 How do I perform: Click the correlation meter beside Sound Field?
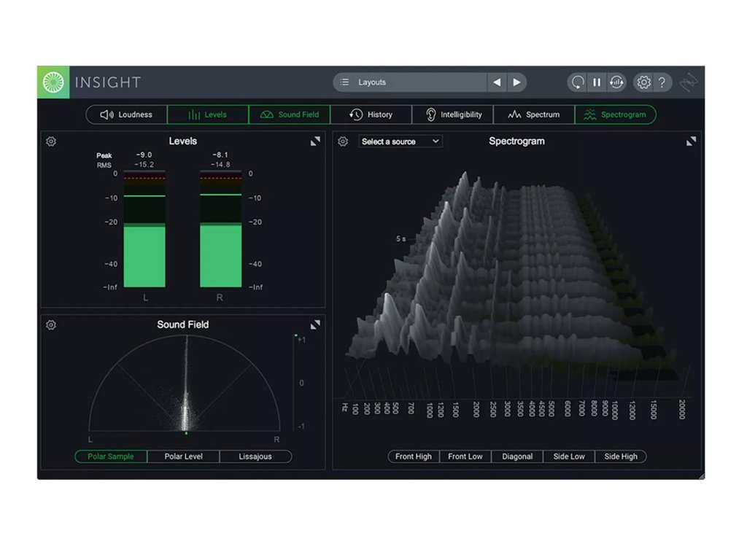click(x=296, y=383)
